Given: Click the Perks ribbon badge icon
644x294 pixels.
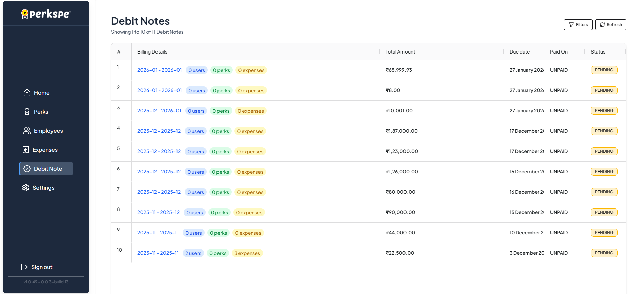Looking at the screenshot, I should pyautogui.click(x=27, y=112).
